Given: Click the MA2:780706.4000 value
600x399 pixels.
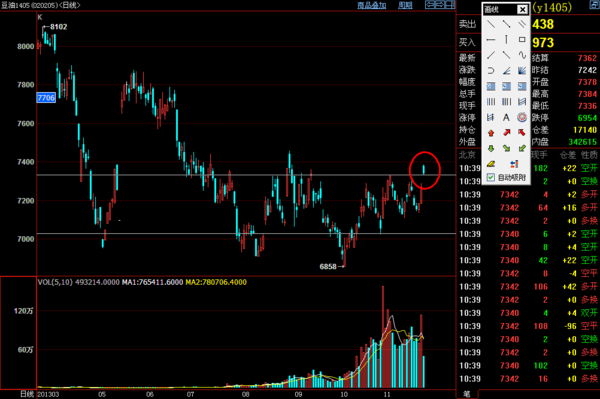Looking at the screenshot, I should point(216,282).
